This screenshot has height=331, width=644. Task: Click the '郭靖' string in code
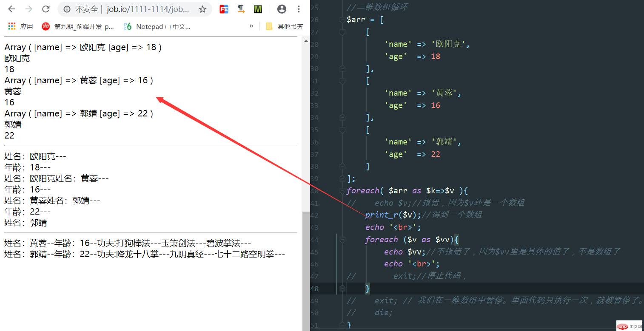coord(445,142)
